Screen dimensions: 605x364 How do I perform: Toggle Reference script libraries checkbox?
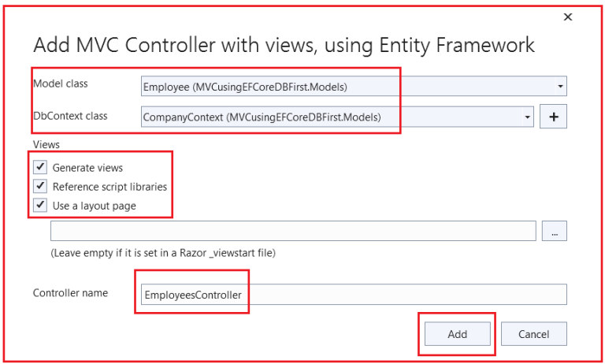point(40,186)
